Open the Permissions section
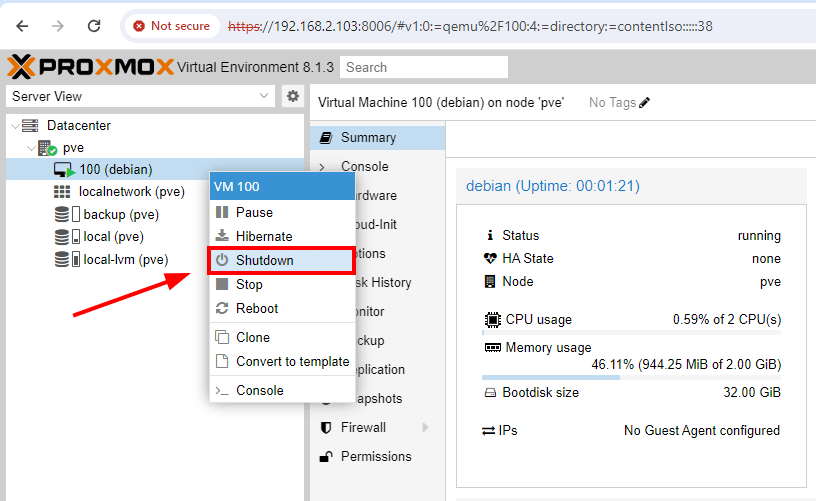Image resolution: width=816 pixels, height=501 pixels. click(375, 457)
